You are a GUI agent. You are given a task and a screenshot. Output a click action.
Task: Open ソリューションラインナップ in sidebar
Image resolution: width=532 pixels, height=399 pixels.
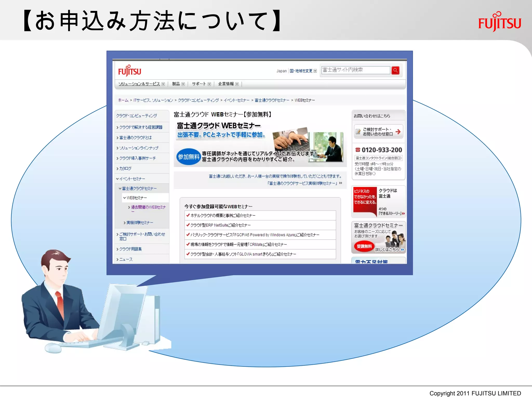pos(139,148)
